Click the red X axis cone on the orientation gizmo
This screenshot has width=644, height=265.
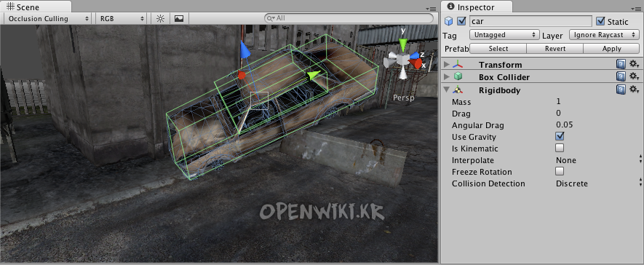point(417,63)
